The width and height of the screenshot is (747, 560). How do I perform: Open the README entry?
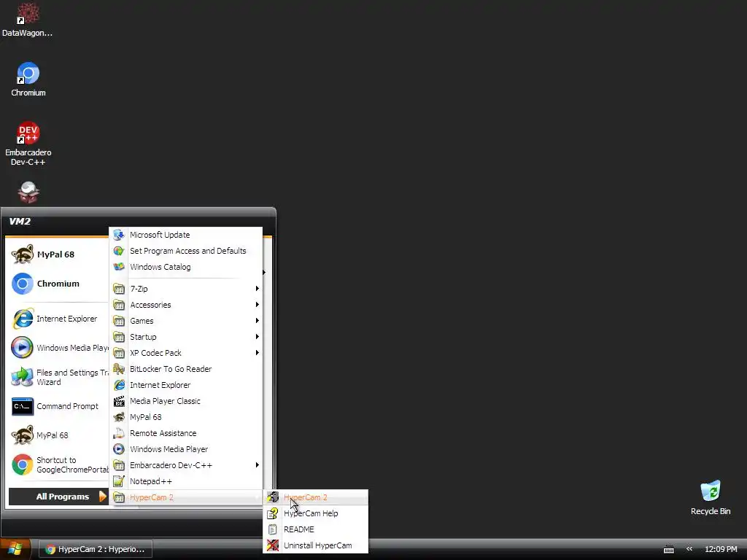point(316,529)
